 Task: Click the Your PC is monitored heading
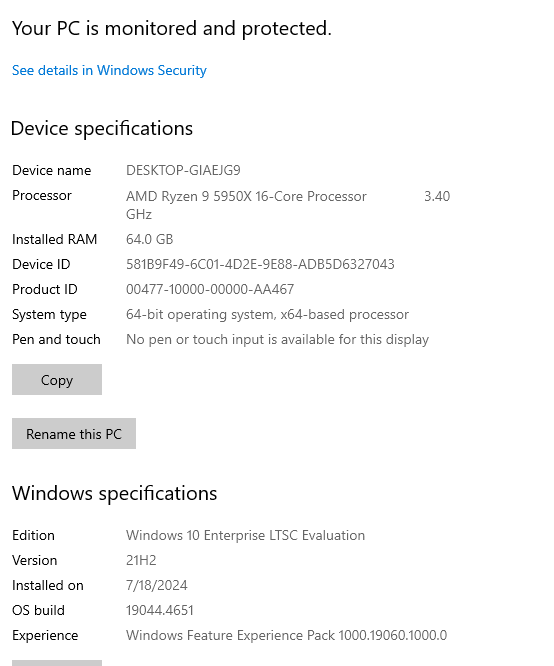pos(172,28)
